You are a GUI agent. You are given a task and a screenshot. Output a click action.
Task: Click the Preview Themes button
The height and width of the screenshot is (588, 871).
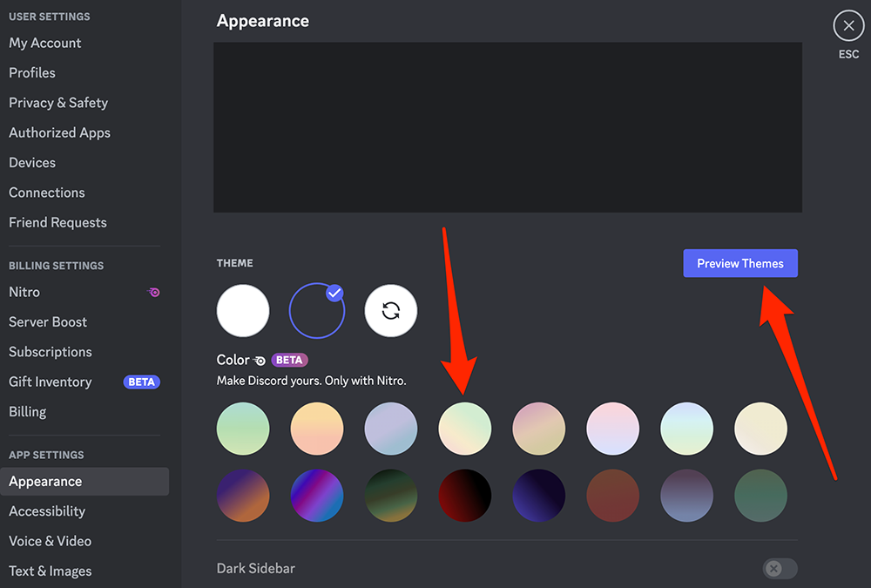tap(739, 263)
